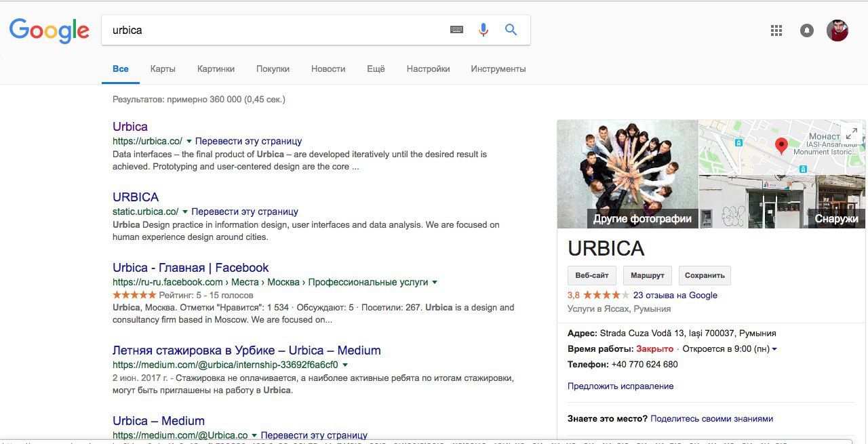Show Google notifications bell
The height and width of the screenshot is (444, 868).
pyautogui.click(x=807, y=31)
